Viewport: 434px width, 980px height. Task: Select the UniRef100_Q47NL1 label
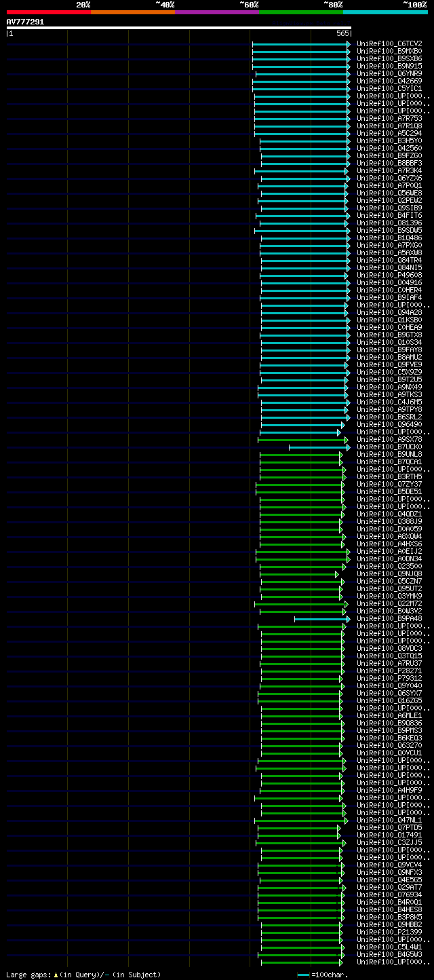coord(389,820)
